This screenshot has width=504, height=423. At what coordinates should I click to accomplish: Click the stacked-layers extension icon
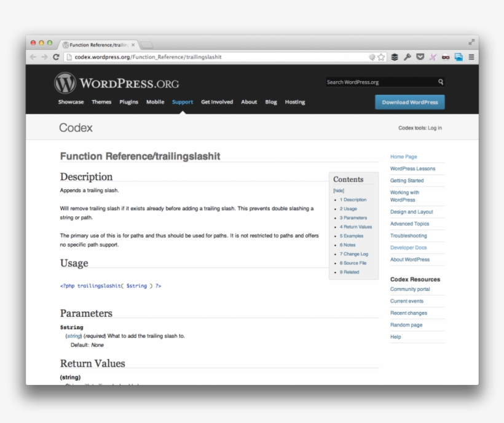tap(394, 56)
